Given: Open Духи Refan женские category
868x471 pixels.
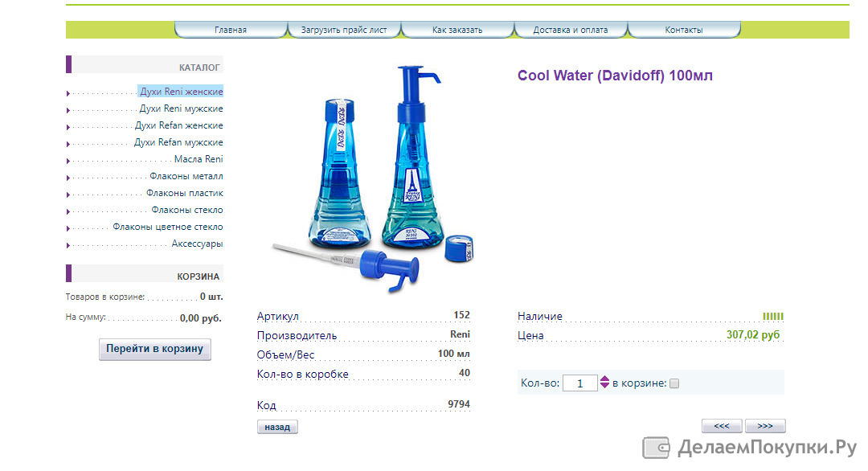Looking at the screenshot, I should coord(178,125).
